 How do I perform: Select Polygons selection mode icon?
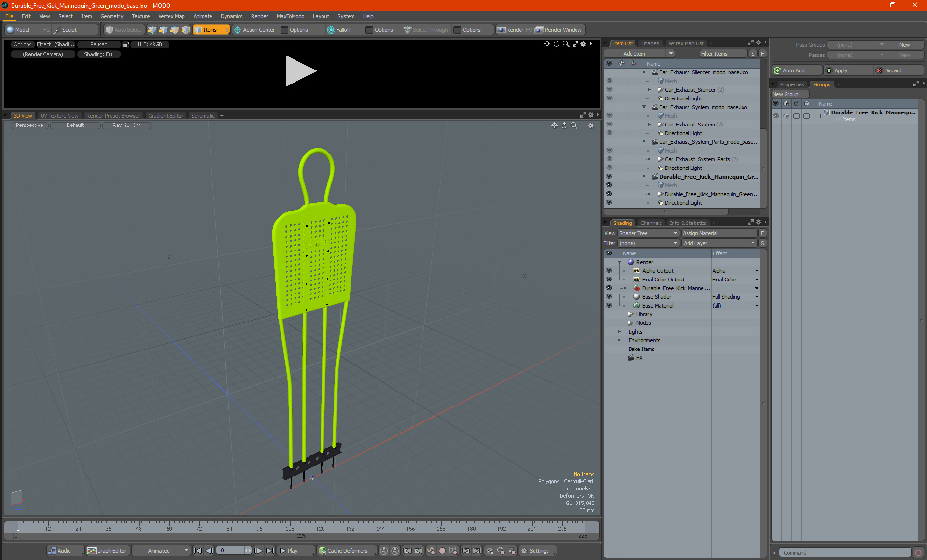(174, 30)
